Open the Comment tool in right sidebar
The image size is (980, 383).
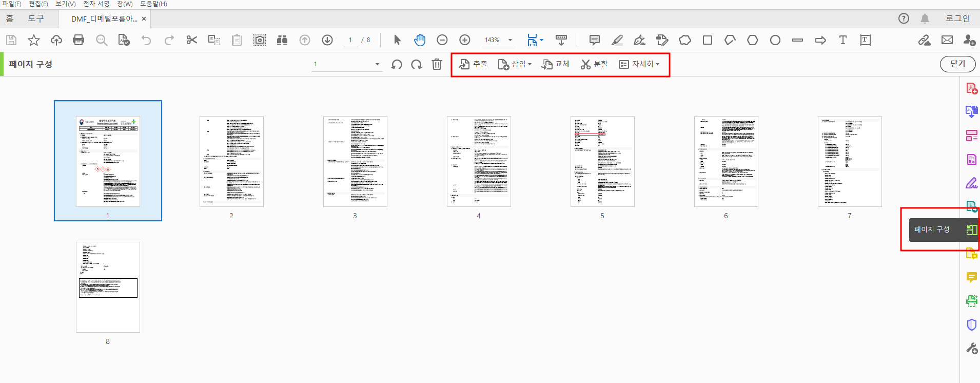(x=971, y=277)
